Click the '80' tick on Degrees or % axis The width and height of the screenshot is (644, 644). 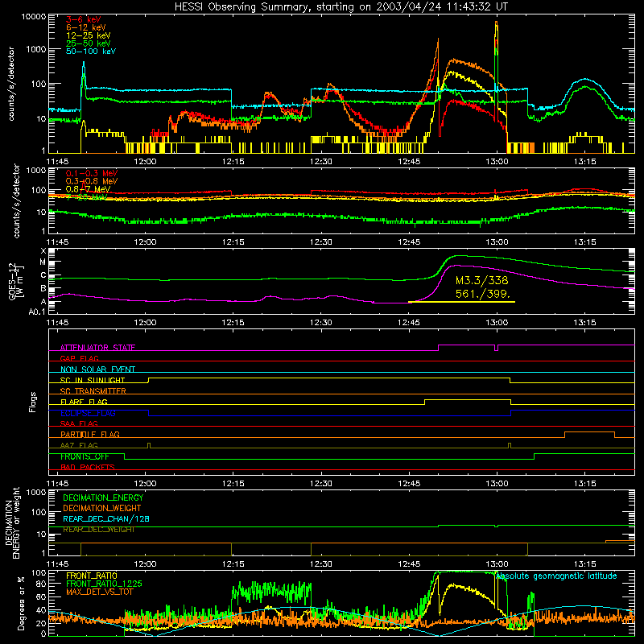click(x=41, y=584)
